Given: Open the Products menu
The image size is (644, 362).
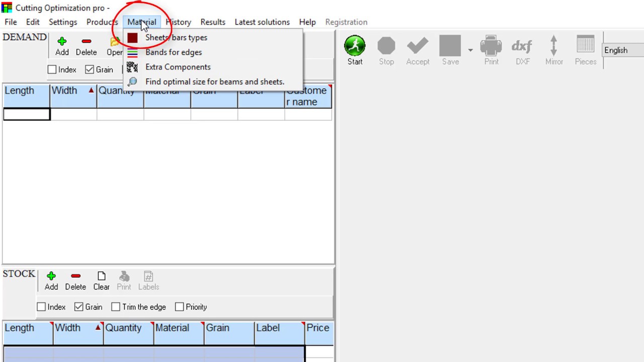Looking at the screenshot, I should click(x=102, y=22).
